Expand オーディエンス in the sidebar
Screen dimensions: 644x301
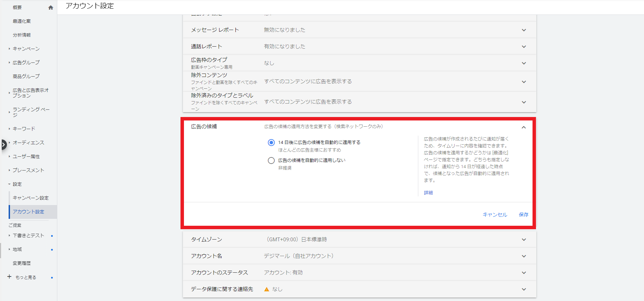pyautogui.click(x=9, y=143)
